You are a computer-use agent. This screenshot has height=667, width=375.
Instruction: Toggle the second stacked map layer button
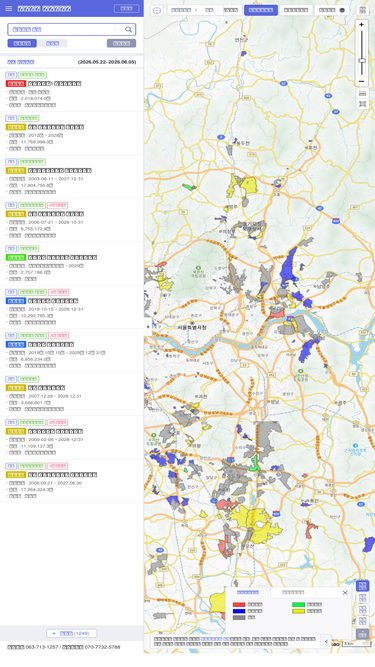tap(362, 598)
